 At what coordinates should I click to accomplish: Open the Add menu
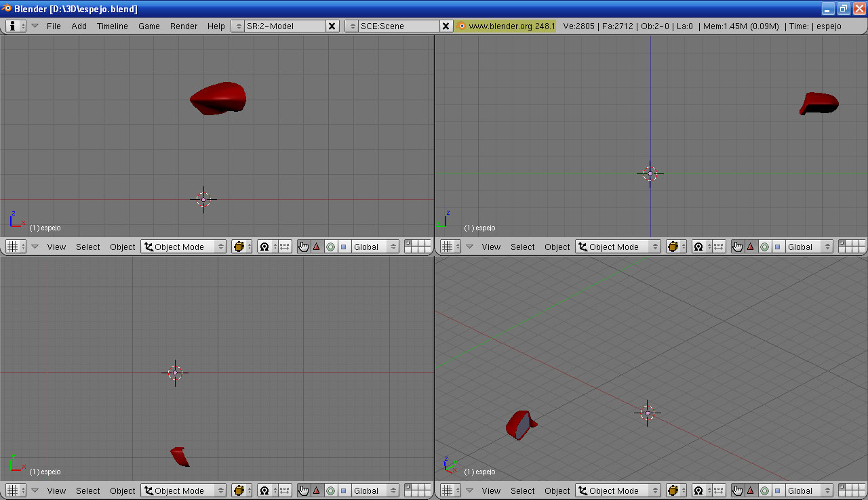tap(79, 26)
